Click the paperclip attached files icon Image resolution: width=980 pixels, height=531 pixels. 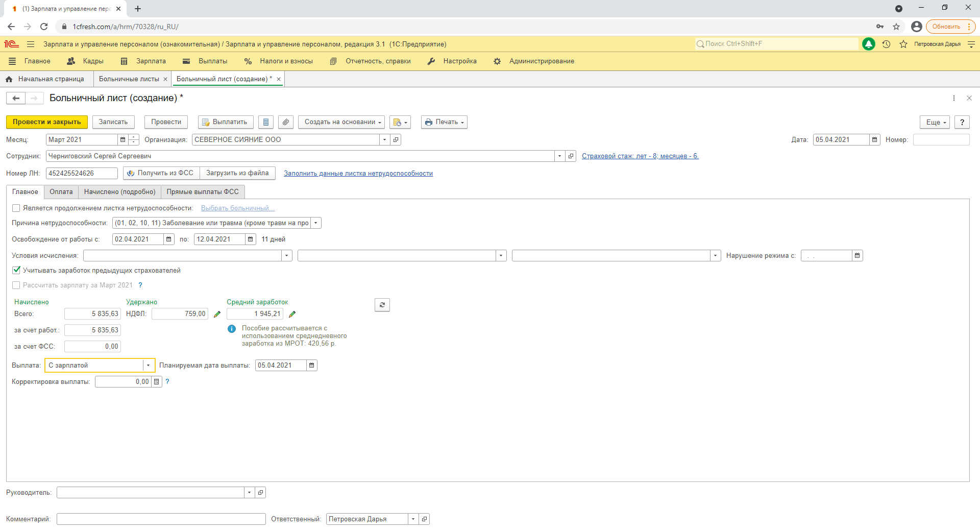[286, 122]
